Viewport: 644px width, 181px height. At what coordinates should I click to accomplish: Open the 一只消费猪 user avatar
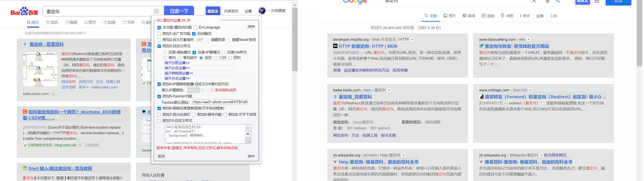pos(262,10)
